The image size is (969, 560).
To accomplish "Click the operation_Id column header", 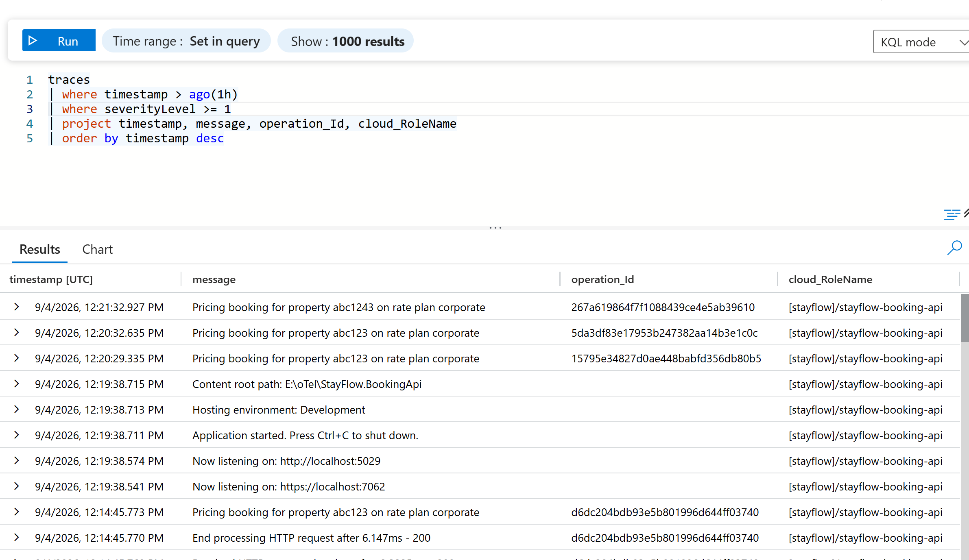I will 602,279.
